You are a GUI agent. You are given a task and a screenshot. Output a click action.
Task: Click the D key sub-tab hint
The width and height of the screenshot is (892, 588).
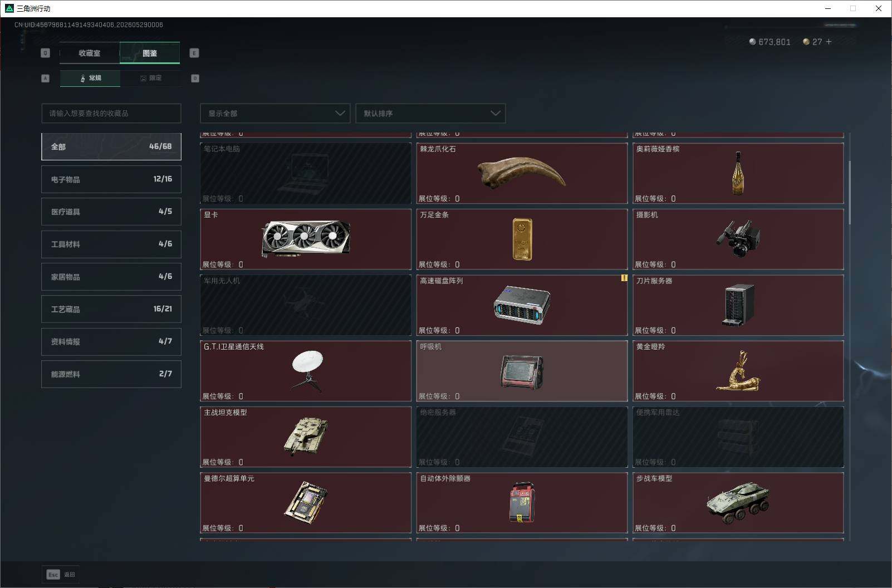click(x=195, y=79)
